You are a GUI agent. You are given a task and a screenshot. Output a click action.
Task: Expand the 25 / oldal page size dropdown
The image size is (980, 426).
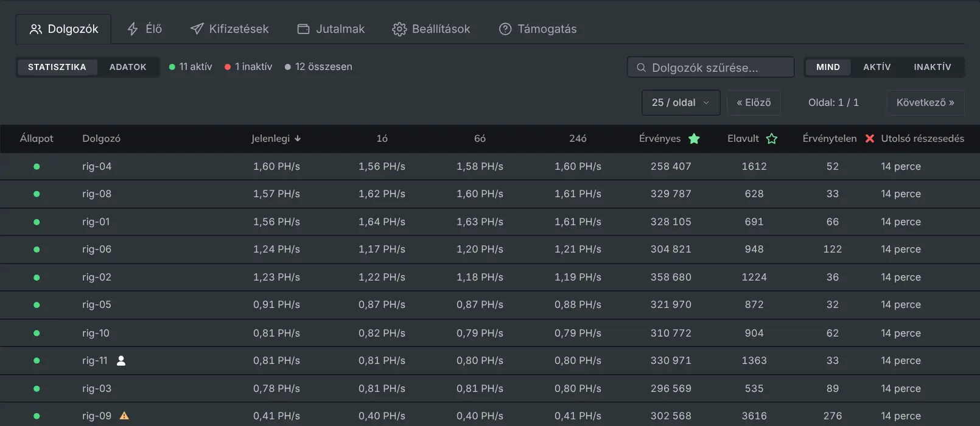pos(681,102)
